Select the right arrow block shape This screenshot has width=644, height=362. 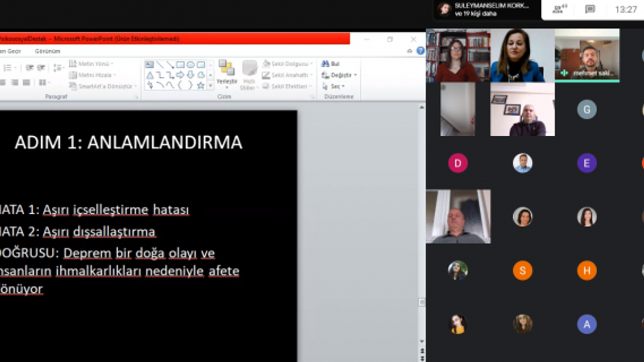tap(180, 75)
